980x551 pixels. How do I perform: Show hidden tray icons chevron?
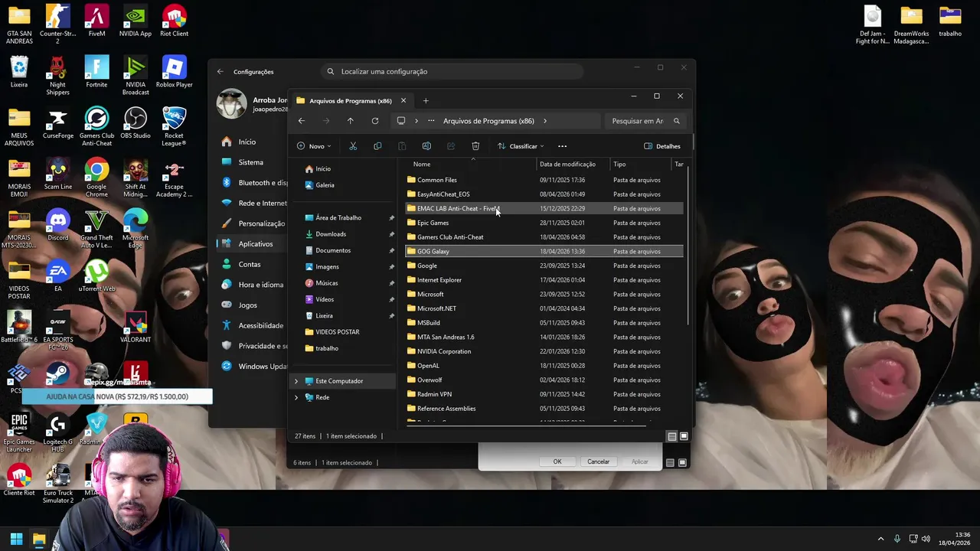(x=880, y=539)
